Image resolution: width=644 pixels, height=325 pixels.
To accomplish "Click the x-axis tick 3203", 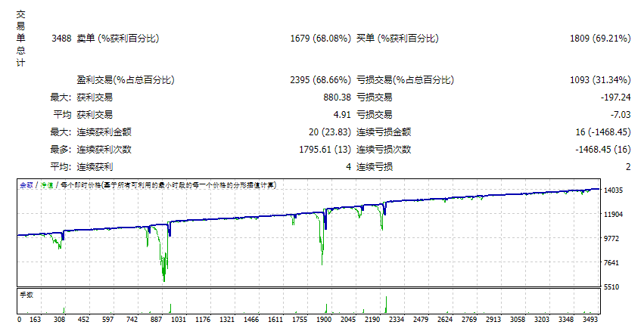I will (x=542, y=319).
